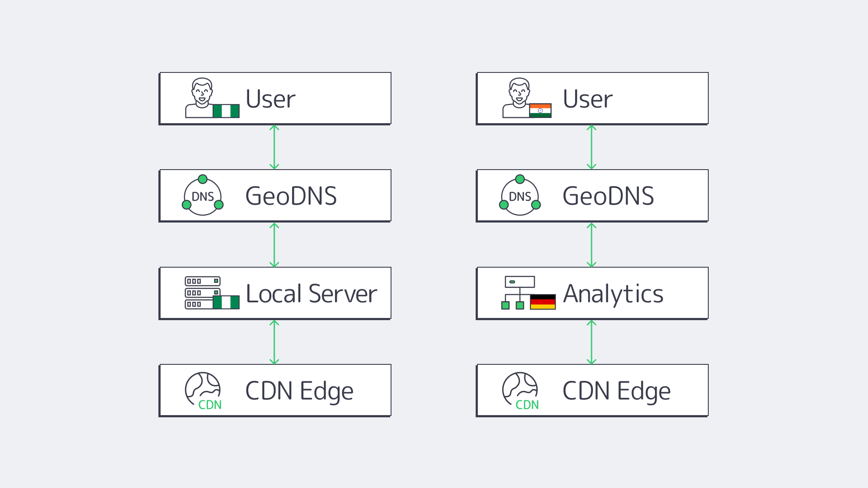
Task: Click the Nigerian flag on Local Server icon
Action: [x=226, y=302]
